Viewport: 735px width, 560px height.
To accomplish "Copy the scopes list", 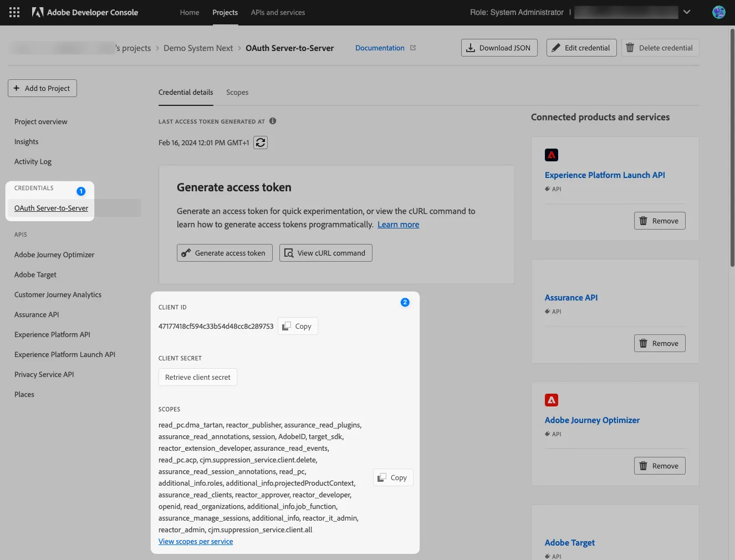I will coord(393,477).
